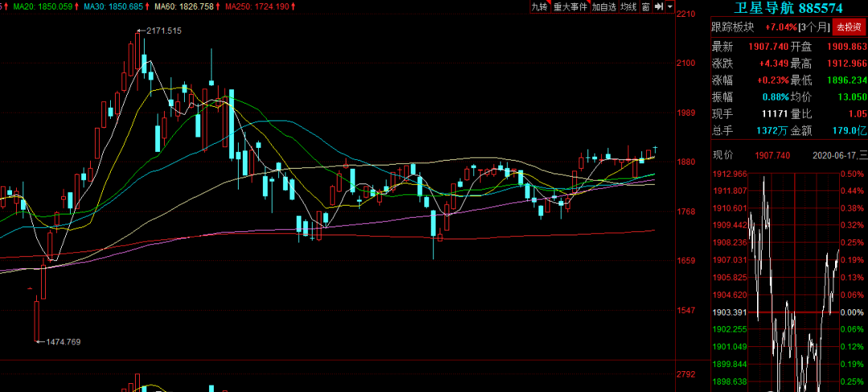Click the 卫星导航 885574 title
This screenshot has width=868, height=392.
[x=788, y=8]
